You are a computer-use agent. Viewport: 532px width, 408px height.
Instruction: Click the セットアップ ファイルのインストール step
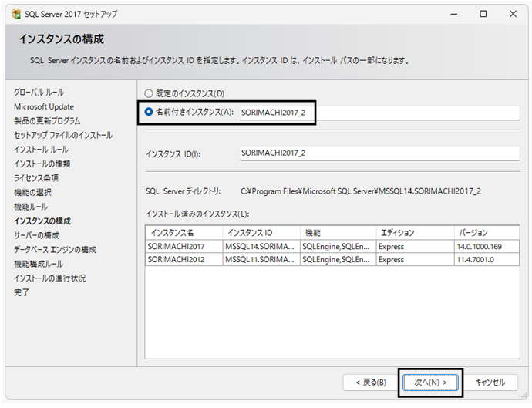click(63, 135)
